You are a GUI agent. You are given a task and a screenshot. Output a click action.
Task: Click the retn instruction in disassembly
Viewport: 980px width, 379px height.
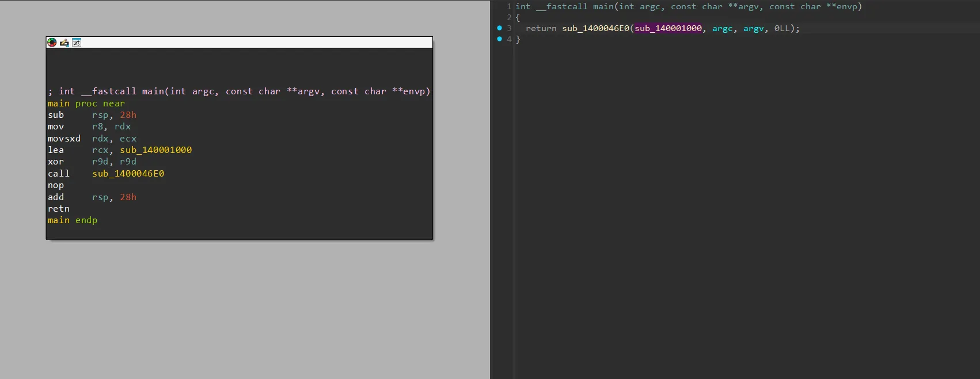59,209
